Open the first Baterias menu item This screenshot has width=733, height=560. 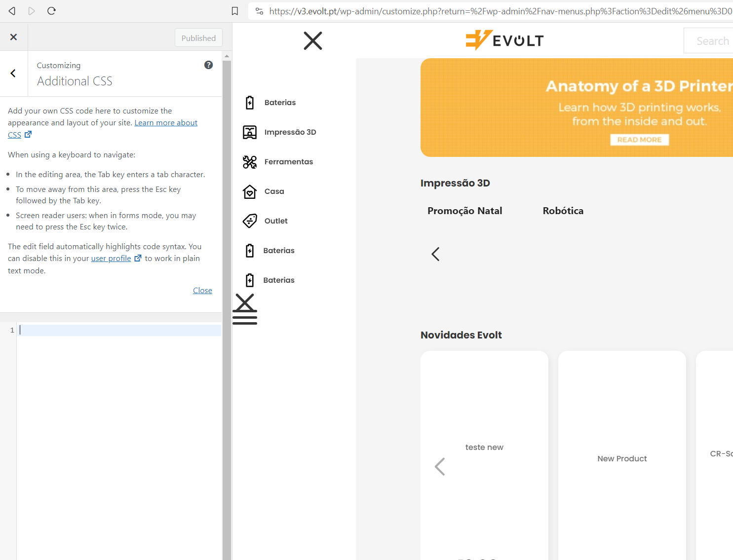[280, 103]
